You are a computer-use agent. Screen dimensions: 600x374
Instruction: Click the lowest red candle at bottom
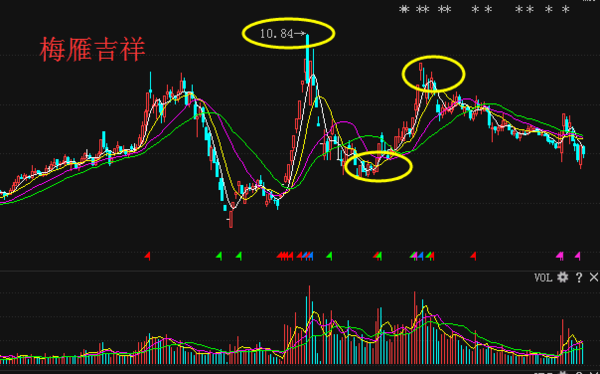tap(231, 218)
